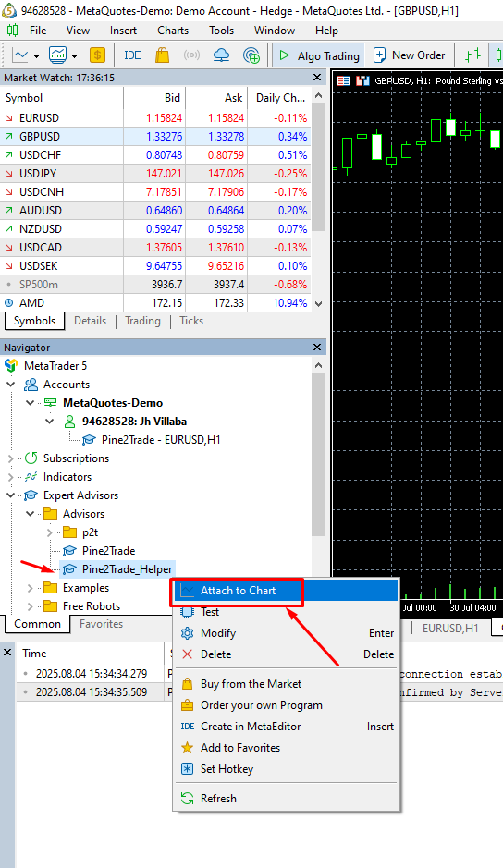
Task: Click the star icon for Add to Favorites
Action: pos(188,748)
